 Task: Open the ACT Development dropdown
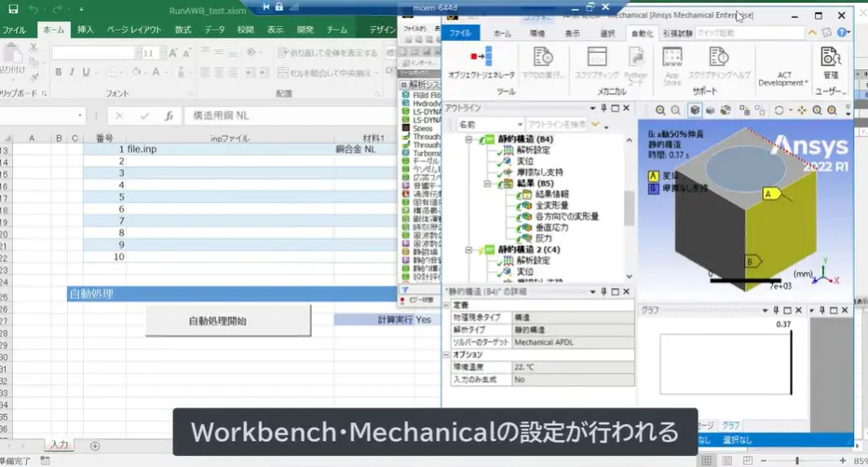[x=783, y=79]
